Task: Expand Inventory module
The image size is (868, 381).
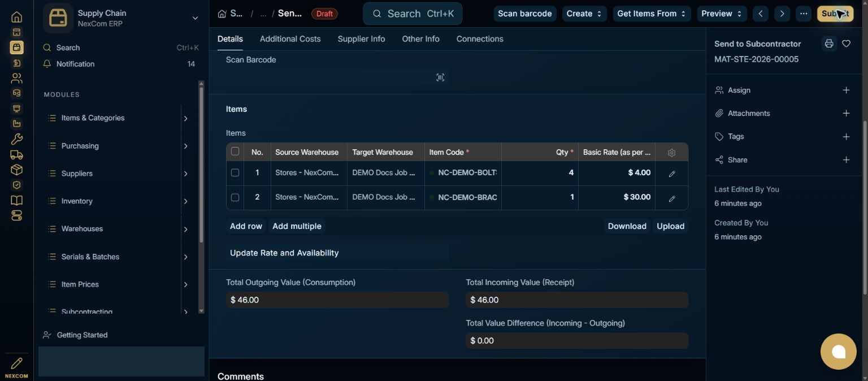Action: click(185, 201)
